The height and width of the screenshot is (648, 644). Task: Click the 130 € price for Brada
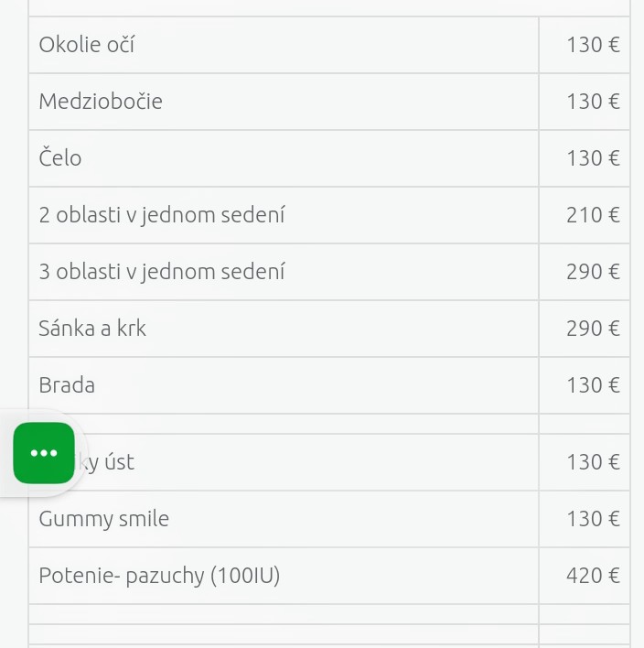pyautogui.click(x=593, y=385)
